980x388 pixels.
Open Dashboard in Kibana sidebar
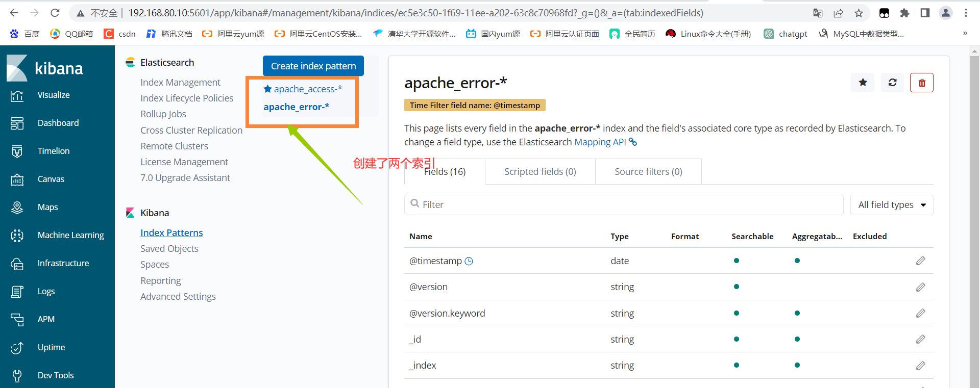click(x=58, y=123)
